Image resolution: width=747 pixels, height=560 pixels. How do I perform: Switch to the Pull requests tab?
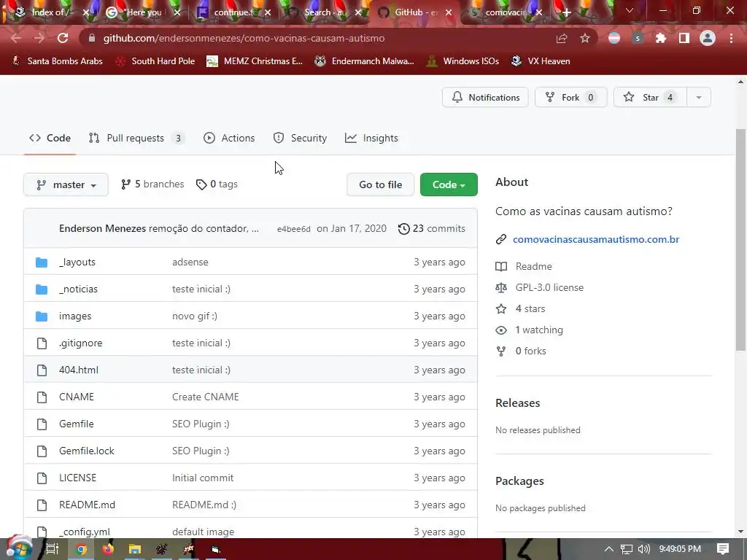tap(137, 138)
